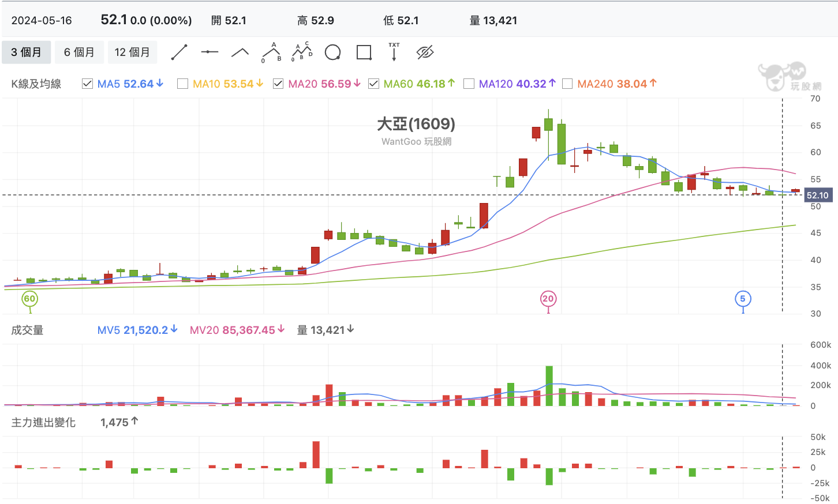The image size is (838, 504).
Task: Select the rectangle drawing tool
Action: [x=364, y=52]
